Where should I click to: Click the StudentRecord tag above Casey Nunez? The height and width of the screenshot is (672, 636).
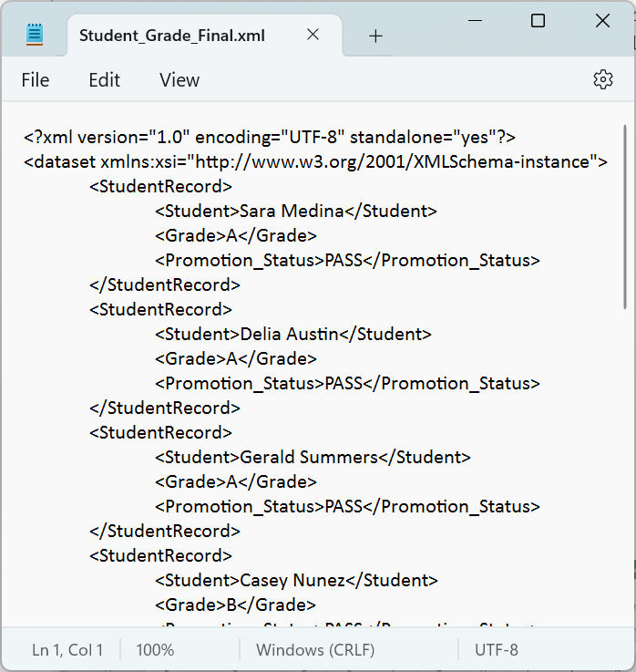click(160, 556)
